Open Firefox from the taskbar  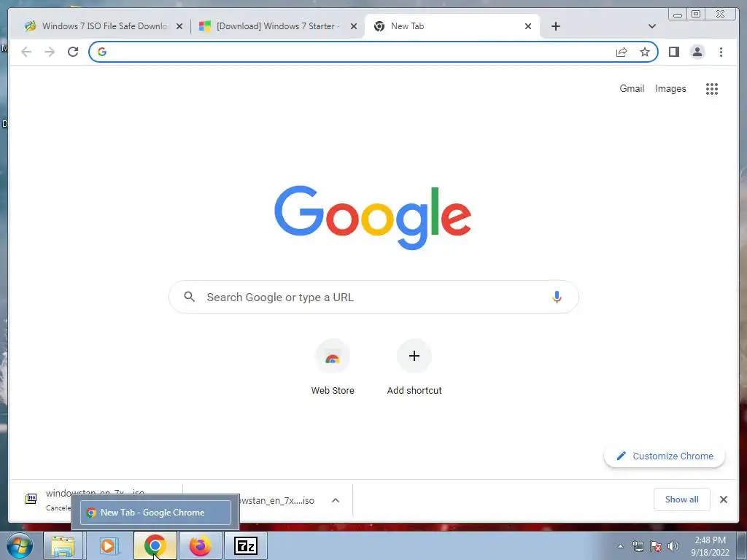tap(200, 545)
